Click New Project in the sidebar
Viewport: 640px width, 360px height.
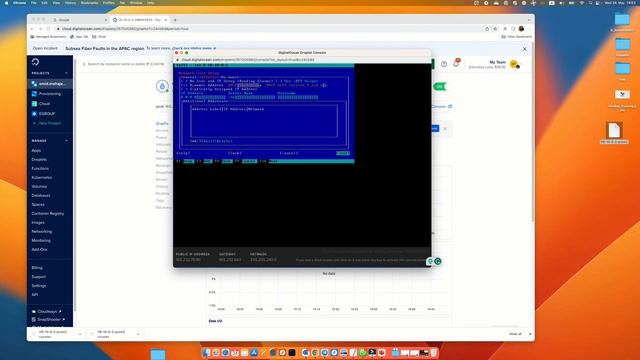(x=49, y=123)
